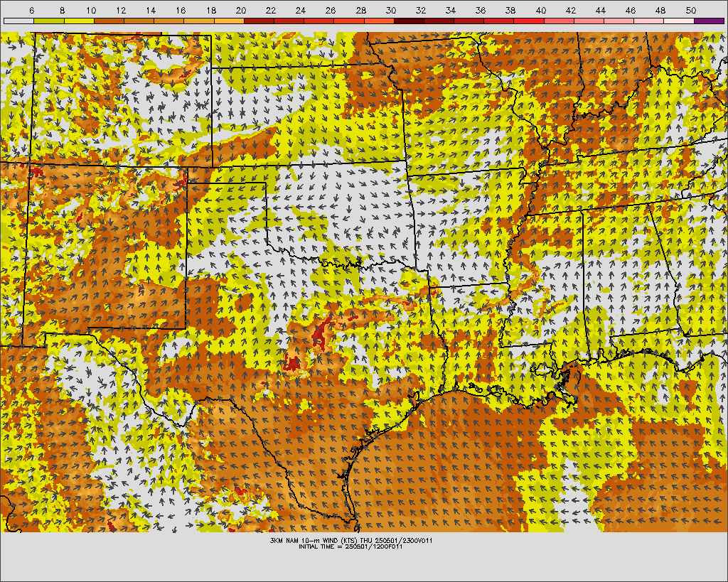Image resolution: width=728 pixels, height=582 pixels.
Task: Click the legend label '6'
Action: tap(31, 10)
